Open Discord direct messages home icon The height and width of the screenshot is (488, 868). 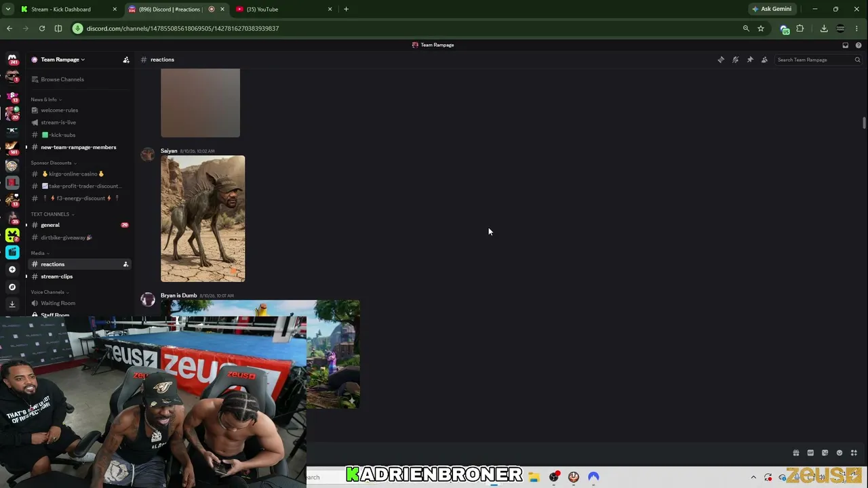(x=12, y=59)
